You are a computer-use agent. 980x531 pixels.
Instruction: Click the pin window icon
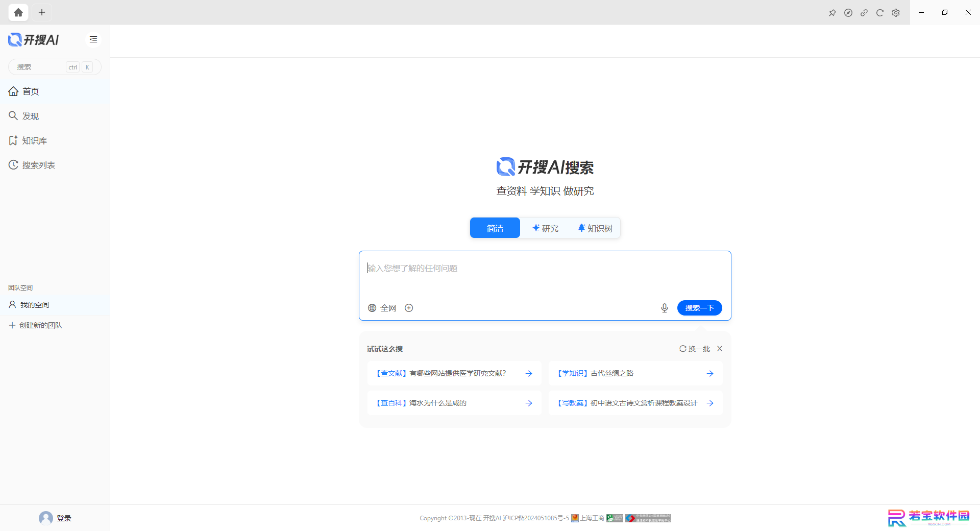pyautogui.click(x=832, y=13)
